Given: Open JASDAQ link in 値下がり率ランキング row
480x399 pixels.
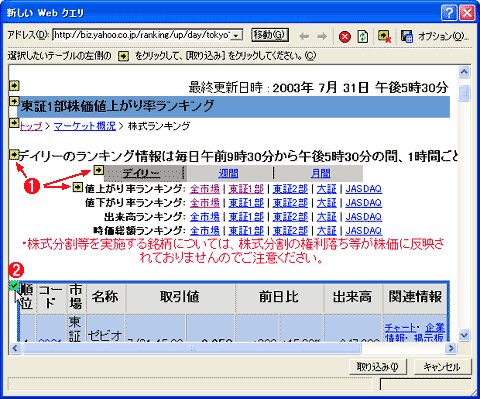Looking at the screenshot, I should (363, 203).
